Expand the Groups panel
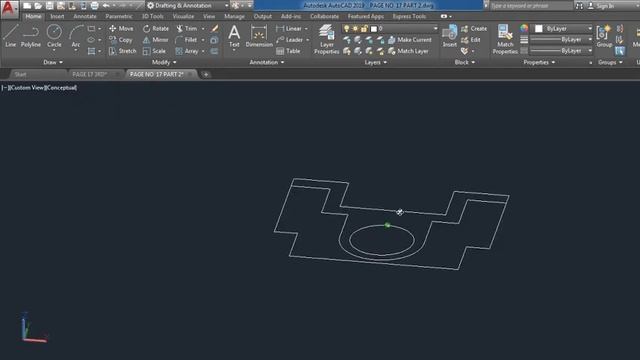The image size is (640, 360). click(x=610, y=62)
